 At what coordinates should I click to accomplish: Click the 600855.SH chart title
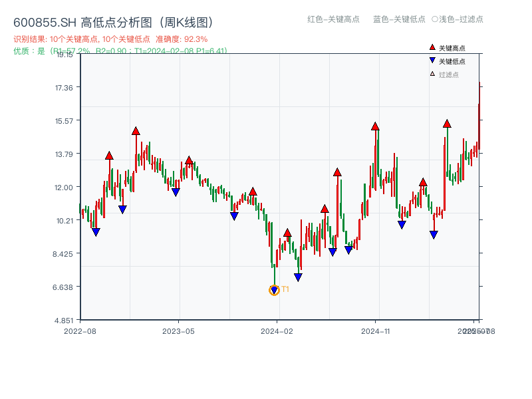tap(113, 23)
